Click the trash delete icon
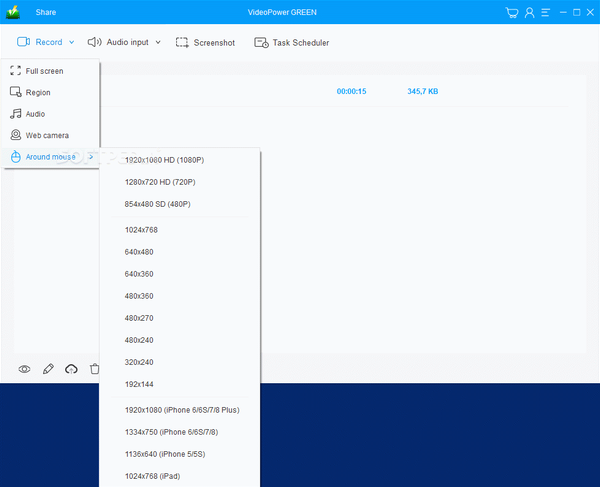This screenshot has width=600, height=487. [x=95, y=369]
